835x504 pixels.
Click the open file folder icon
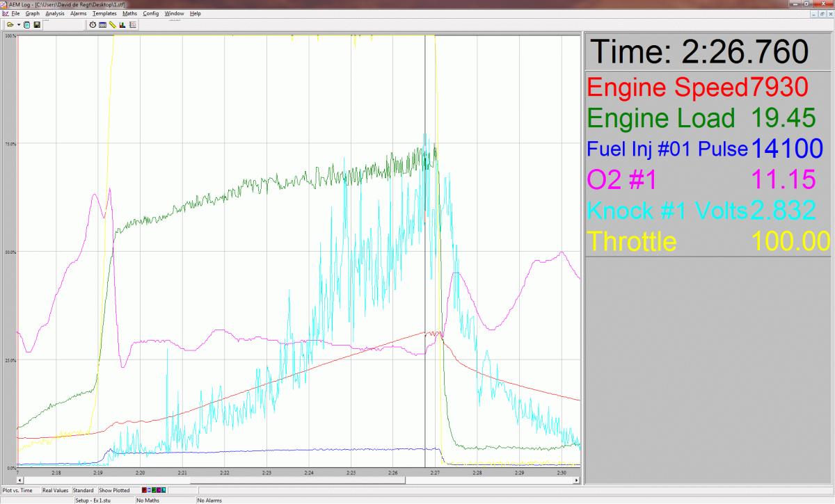click(10, 25)
